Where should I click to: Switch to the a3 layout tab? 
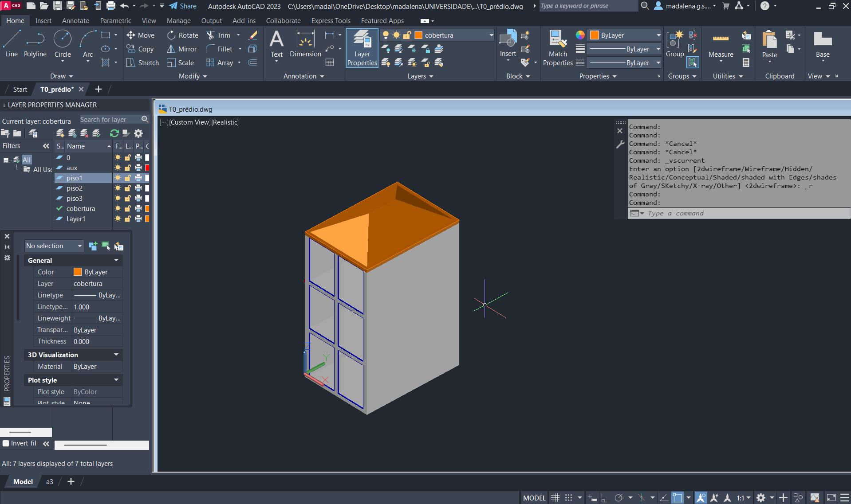tap(50, 482)
